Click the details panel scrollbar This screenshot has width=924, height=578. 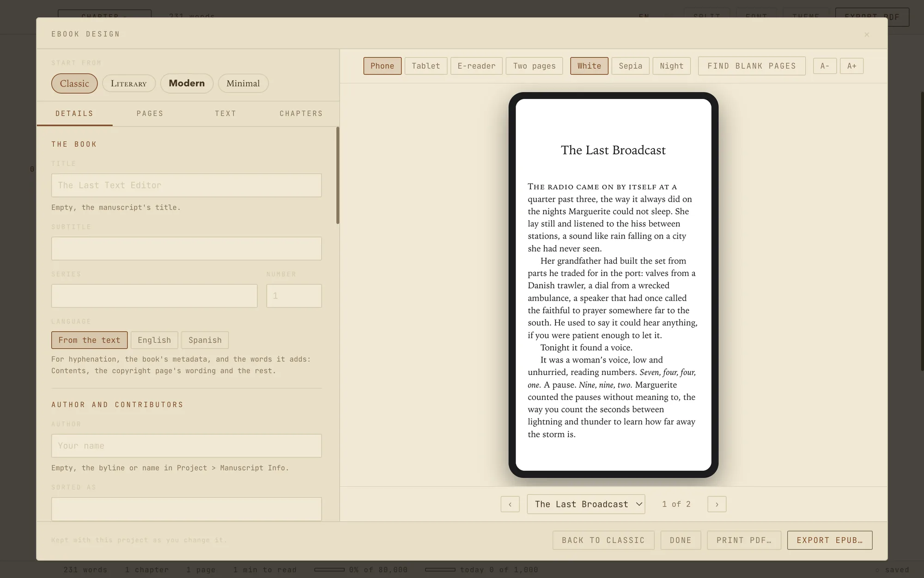(338, 176)
